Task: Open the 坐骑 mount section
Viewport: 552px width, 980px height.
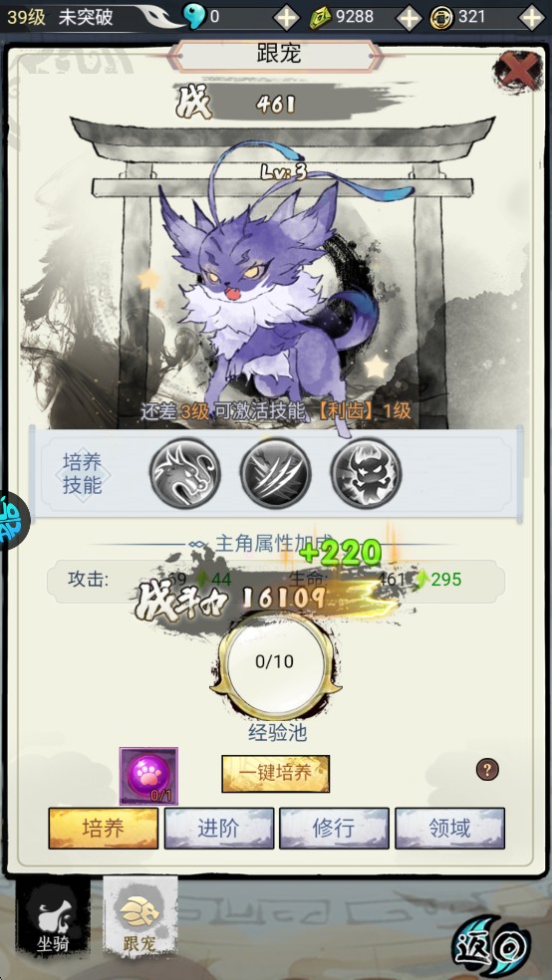Action: click(x=53, y=918)
